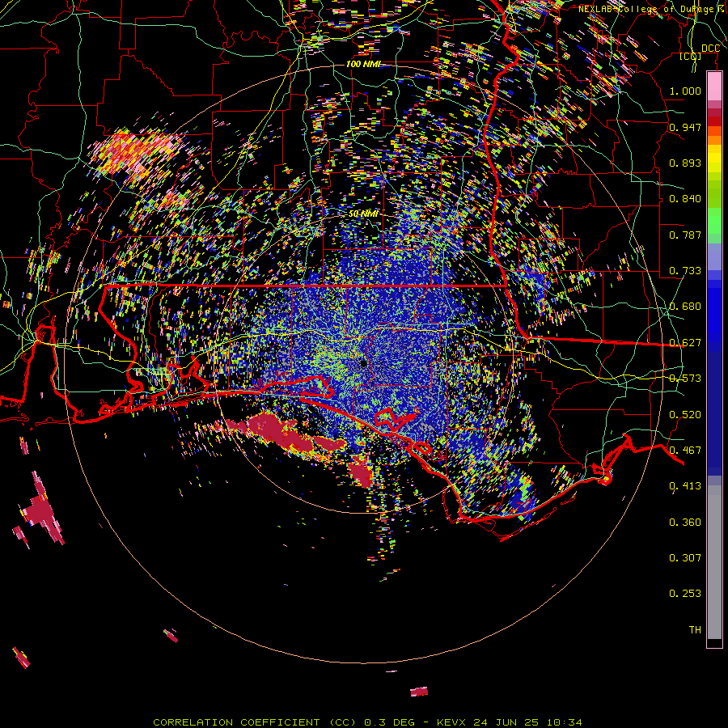Click the DCC label above color bar
Viewport: 728px width, 728px height.
(x=710, y=49)
